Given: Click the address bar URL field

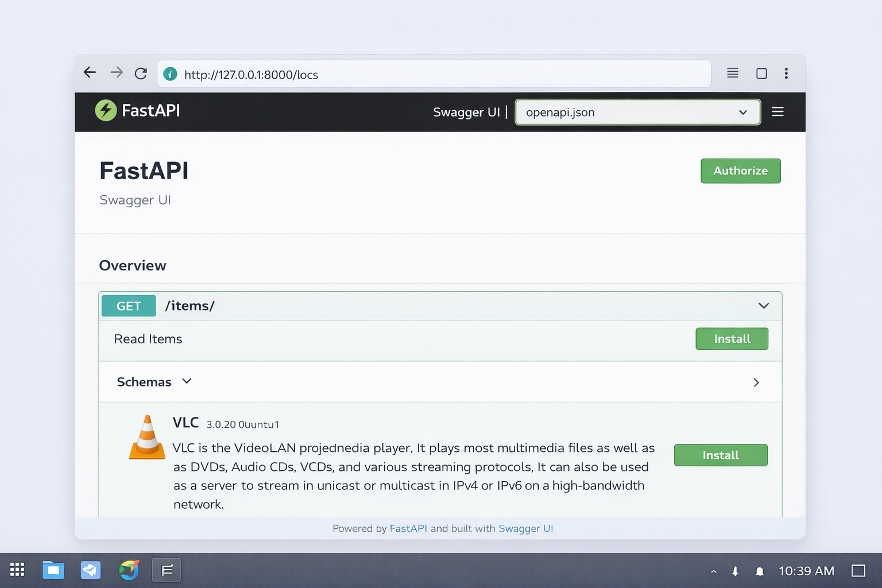Looking at the screenshot, I should coord(434,74).
